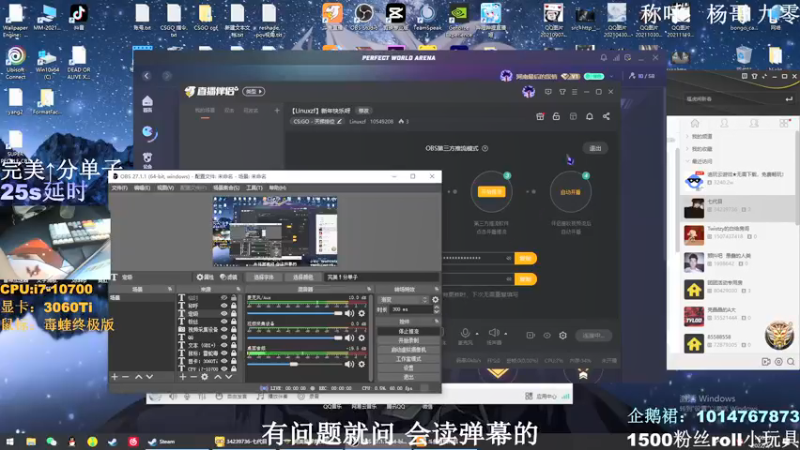Open Windows Start menu

click(x=10, y=442)
